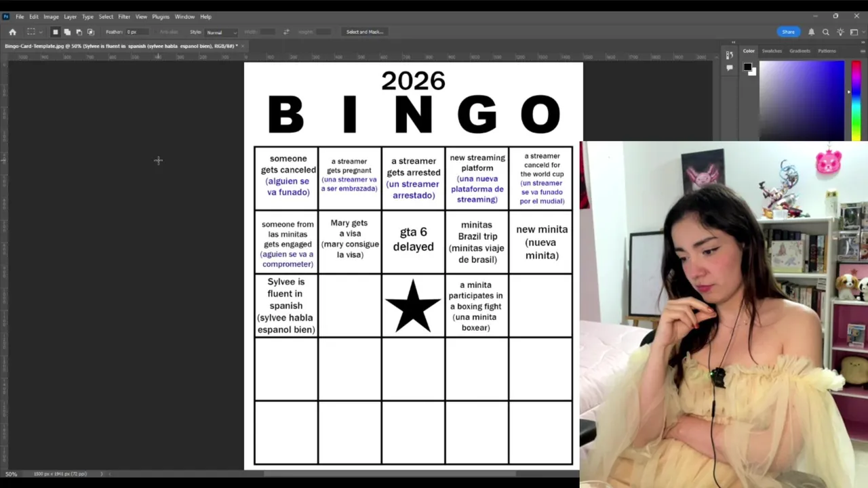868x488 pixels.
Task: Open the Comments panel icon
Action: (729, 68)
